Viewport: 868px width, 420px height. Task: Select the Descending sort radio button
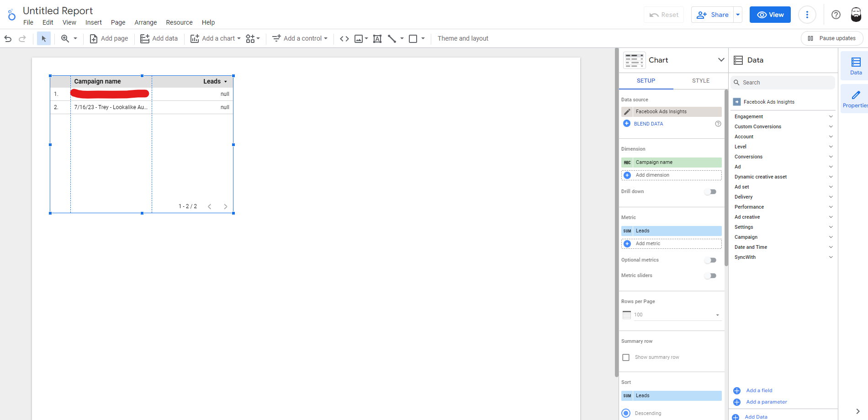pos(626,413)
